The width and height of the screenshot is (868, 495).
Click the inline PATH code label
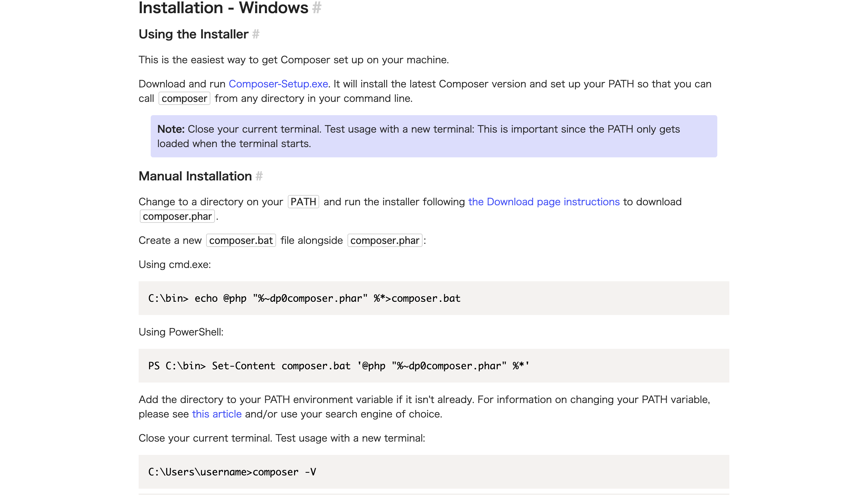[x=303, y=202]
